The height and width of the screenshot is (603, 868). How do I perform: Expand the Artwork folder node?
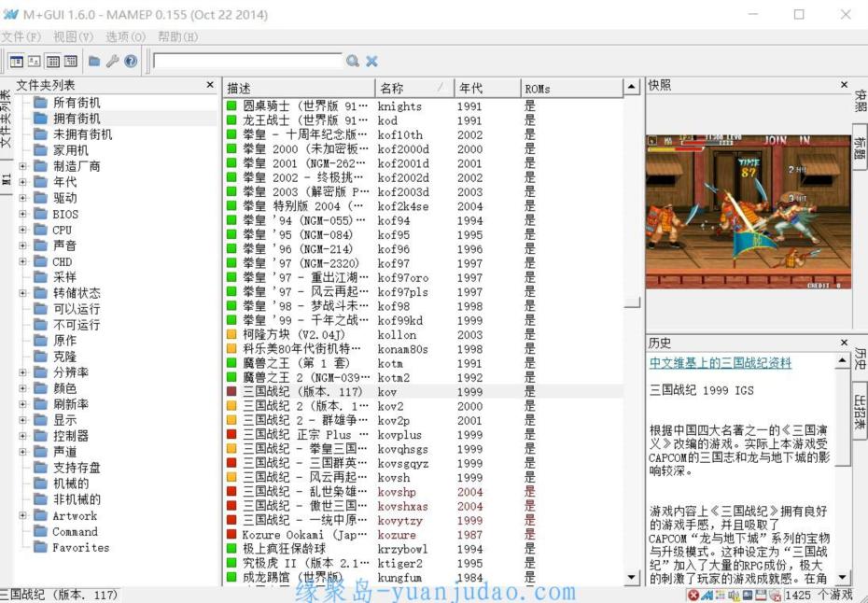(22, 515)
